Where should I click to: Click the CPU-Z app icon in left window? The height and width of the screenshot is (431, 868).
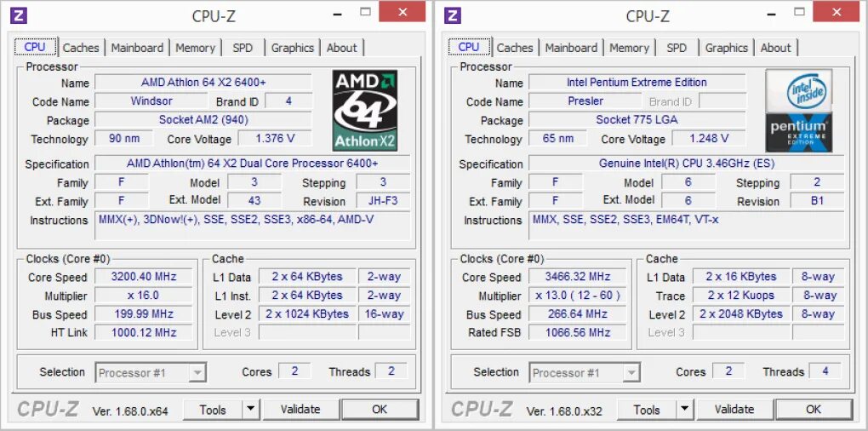pos(18,15)
